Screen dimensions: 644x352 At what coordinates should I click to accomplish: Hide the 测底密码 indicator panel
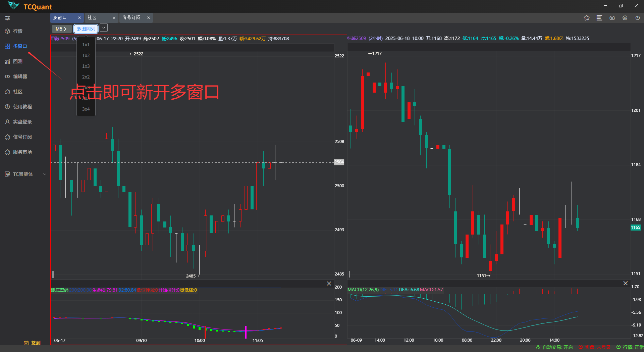tap(329, 283)
